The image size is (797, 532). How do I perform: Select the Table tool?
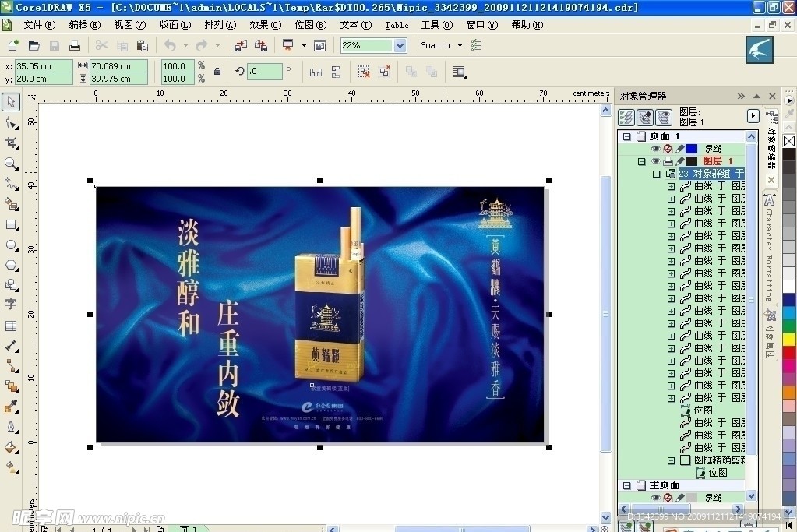[x=11, y=326]
